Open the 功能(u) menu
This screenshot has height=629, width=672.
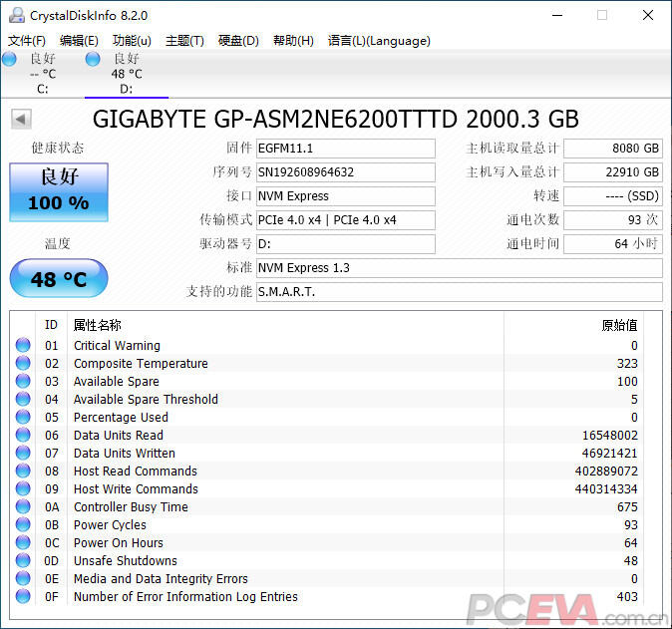(132, 41)
